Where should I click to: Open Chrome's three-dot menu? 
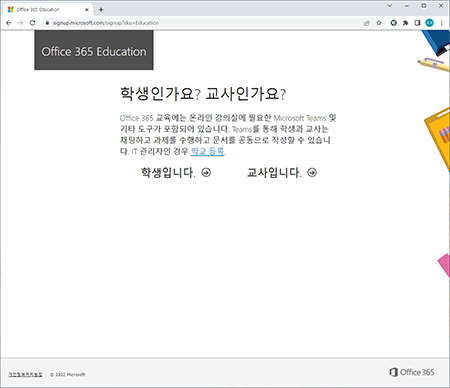[x=441, y=23]
